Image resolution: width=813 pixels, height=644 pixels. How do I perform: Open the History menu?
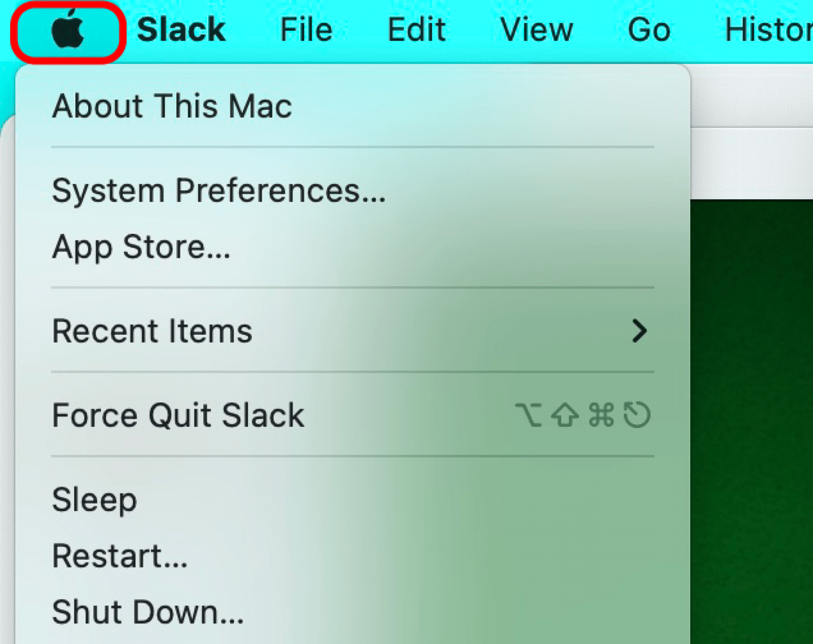768,30
